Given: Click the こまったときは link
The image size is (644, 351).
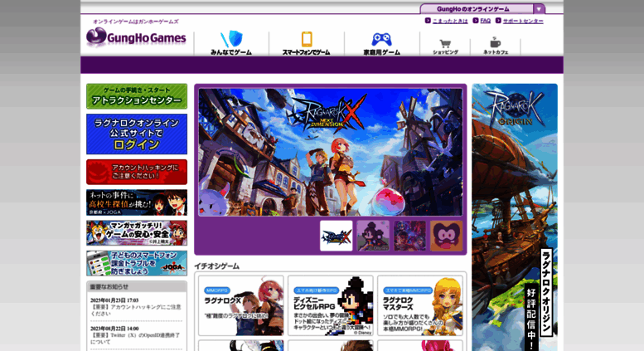Looking at the screenshot, I should [450, 21].
